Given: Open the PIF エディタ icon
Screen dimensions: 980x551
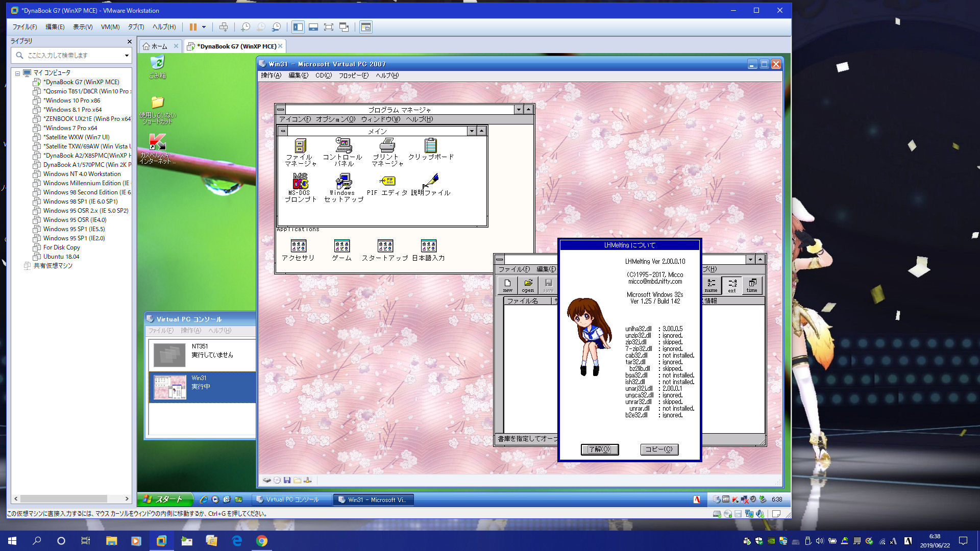Looking at the screenshot, I should click(x=387, y=185).
